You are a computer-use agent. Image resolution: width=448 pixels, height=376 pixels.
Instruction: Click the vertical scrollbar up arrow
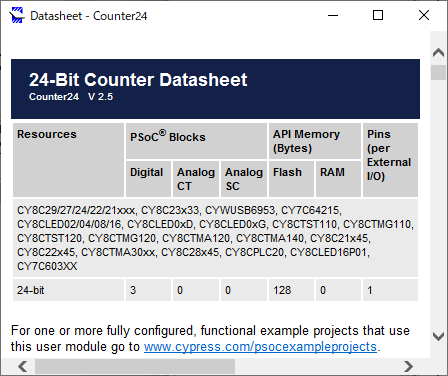pyautogui.click(x=438, y=53)
